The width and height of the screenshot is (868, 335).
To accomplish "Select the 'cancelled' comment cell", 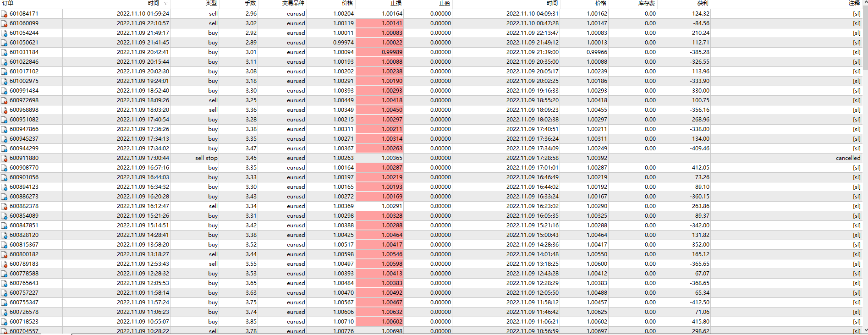I will 848,158.
